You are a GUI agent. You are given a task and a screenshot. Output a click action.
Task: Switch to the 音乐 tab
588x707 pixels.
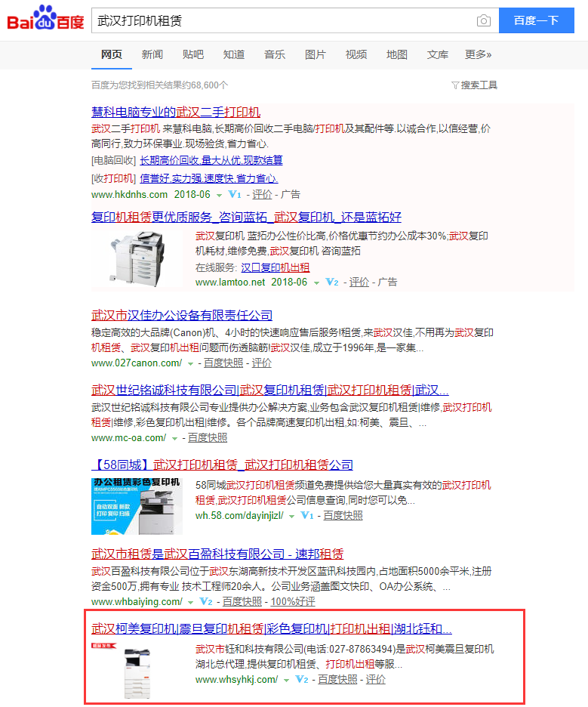pos(275,54)
